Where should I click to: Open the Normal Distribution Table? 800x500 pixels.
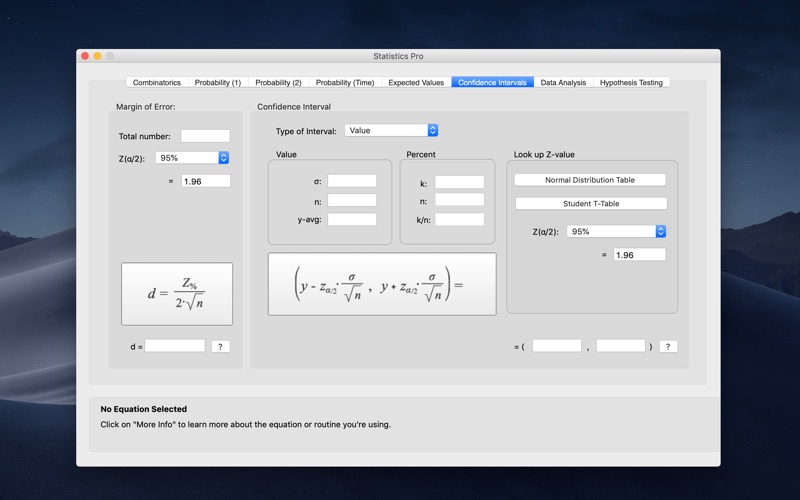[x=590, y=180]
